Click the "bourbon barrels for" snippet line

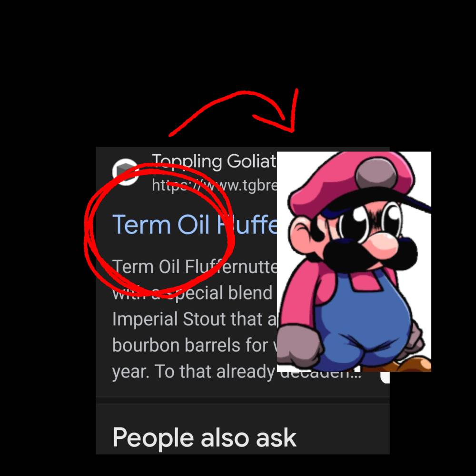coord(195,346)
